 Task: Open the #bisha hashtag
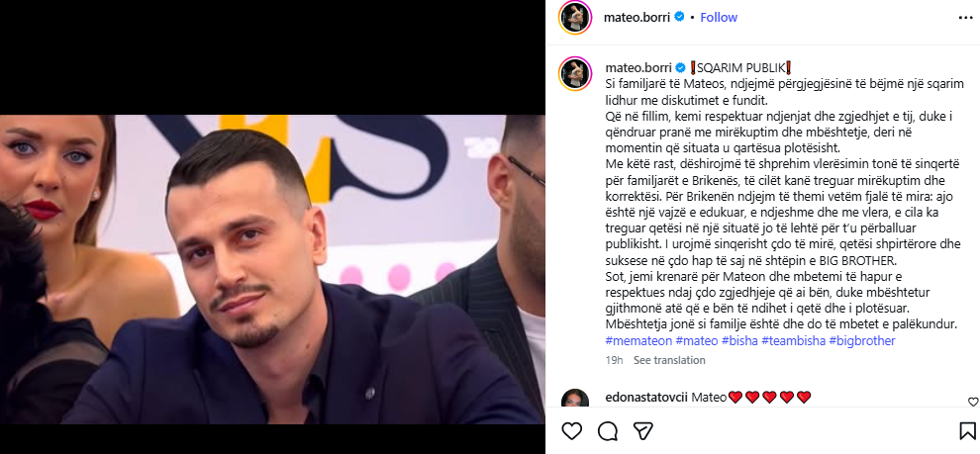(739, 341)
